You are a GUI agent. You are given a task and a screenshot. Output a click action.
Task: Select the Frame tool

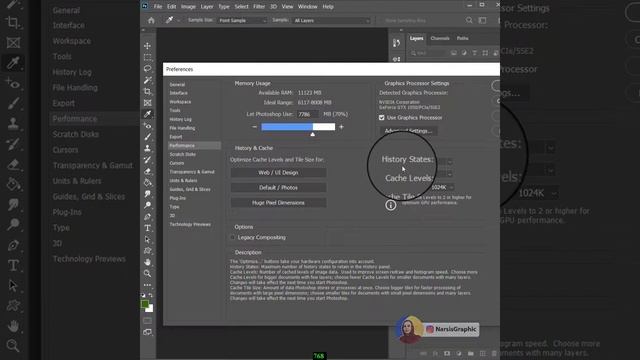click(147, 103)
